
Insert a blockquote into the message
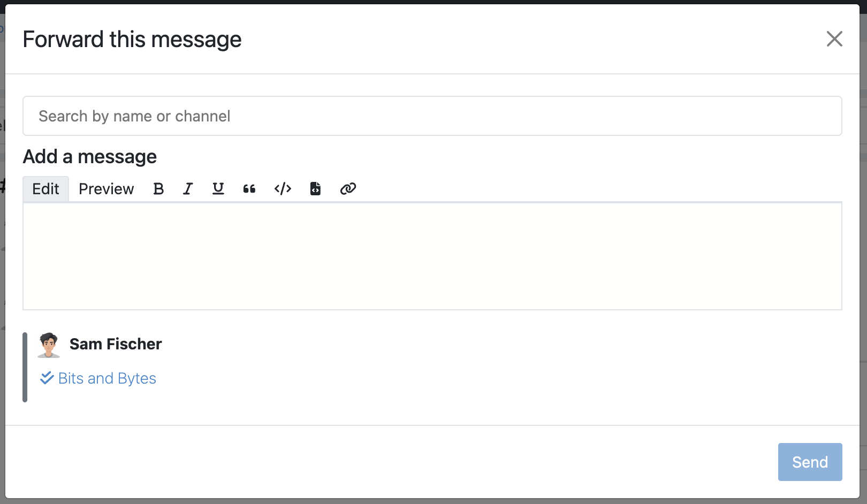click(x=249, y=188)
